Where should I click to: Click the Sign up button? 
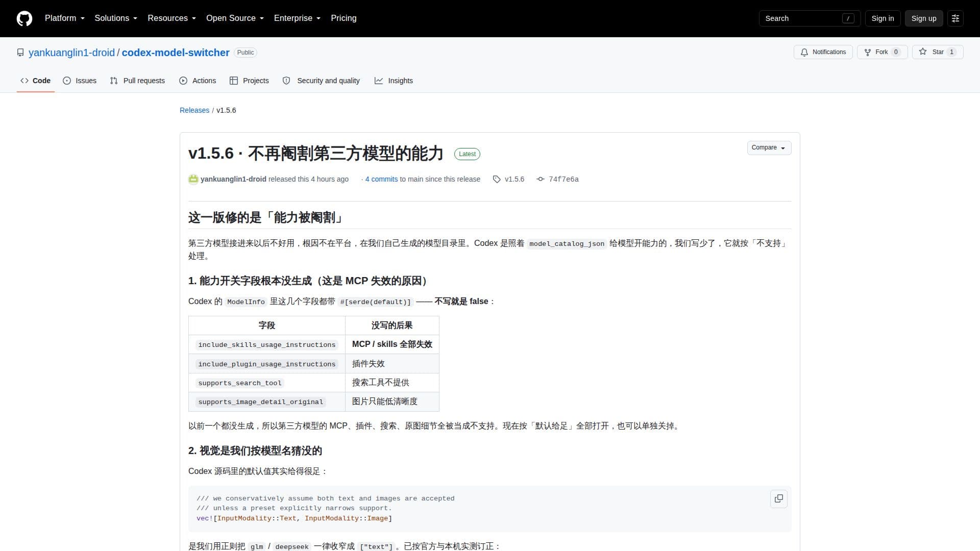coord(924,18)
